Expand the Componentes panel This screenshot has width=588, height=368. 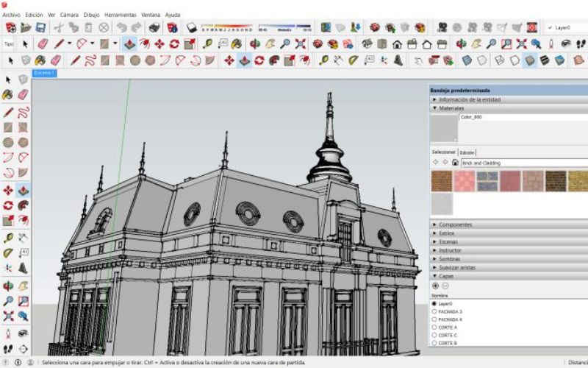[x=509, y=224]
